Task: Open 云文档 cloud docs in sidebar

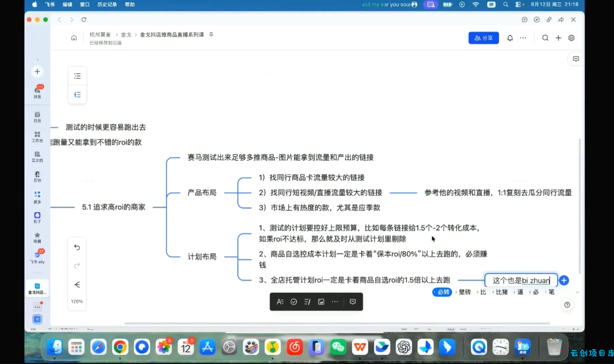Action: click(37, 157)
